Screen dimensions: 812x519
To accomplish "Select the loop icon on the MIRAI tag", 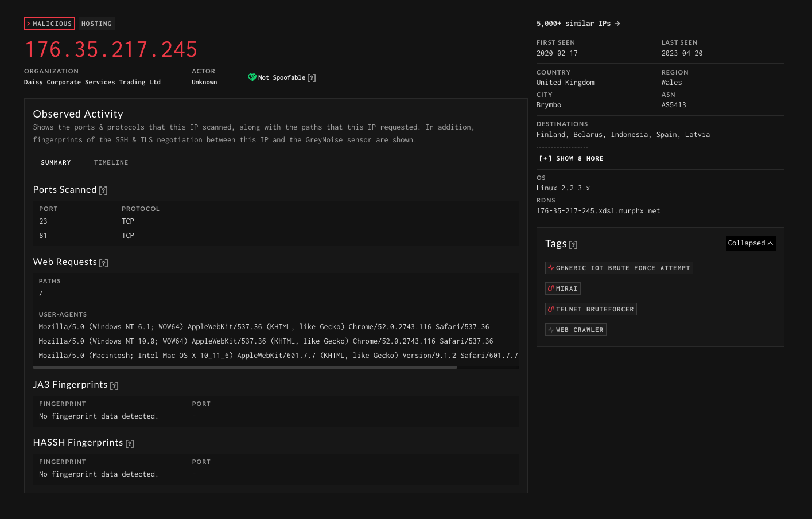I will point(552,288).
